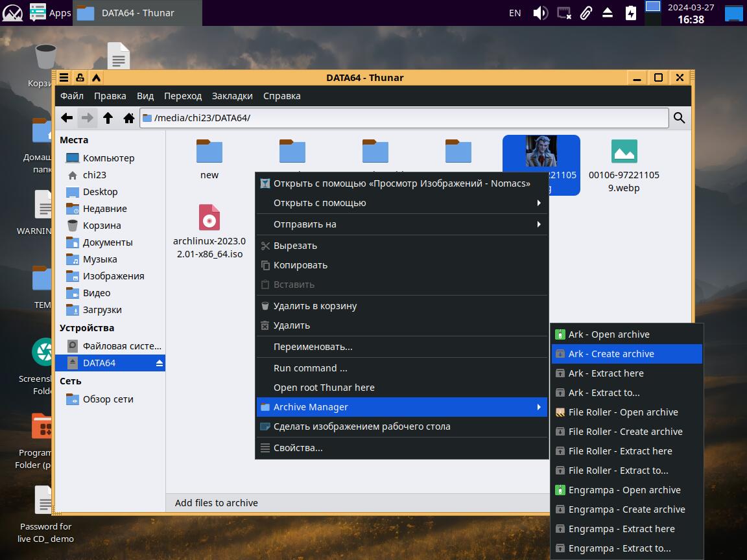Select Компьютер in the sidebar
Image resolution: width=747 pixels, height=560 pixels.
(110, 158)
